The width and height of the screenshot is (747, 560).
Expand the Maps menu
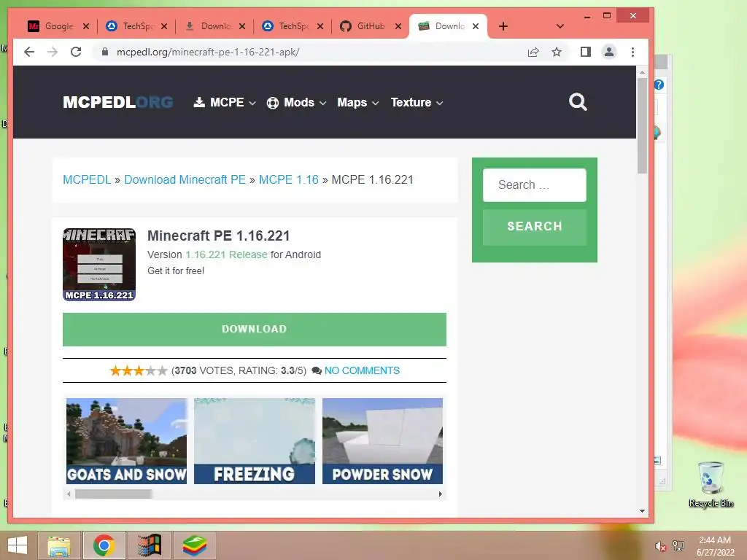tap(357, 102)
